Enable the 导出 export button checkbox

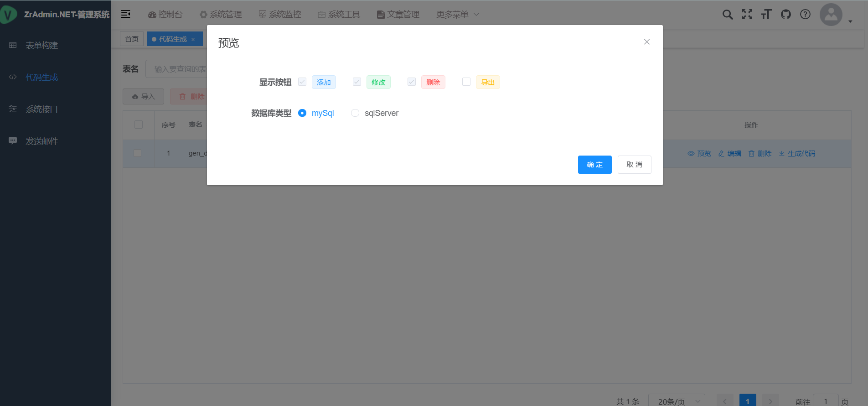[x=466, y=82]
